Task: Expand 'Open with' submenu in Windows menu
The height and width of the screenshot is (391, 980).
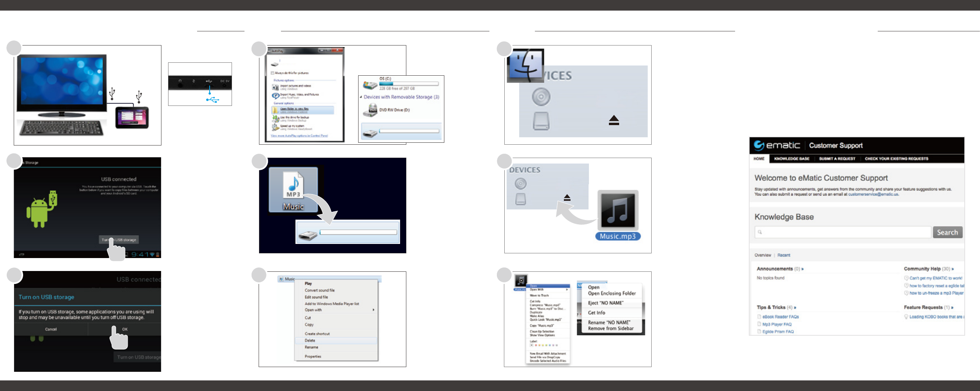Action: point(373,310)
